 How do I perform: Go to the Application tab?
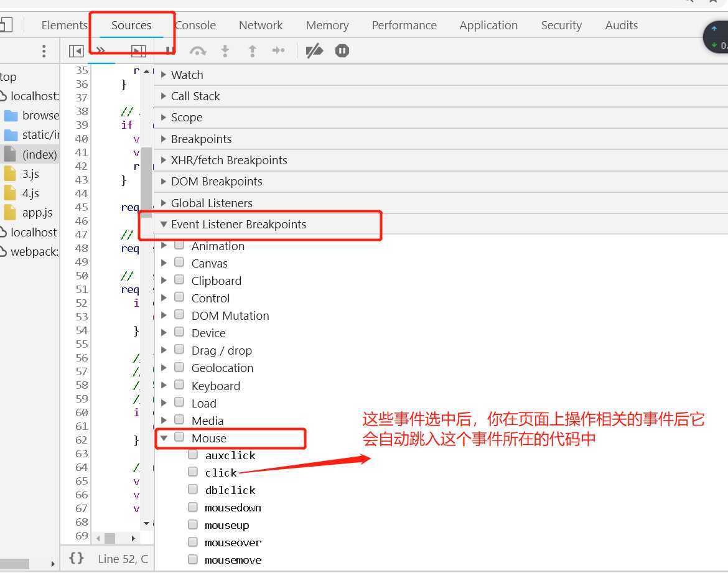(x=488, y=25)
